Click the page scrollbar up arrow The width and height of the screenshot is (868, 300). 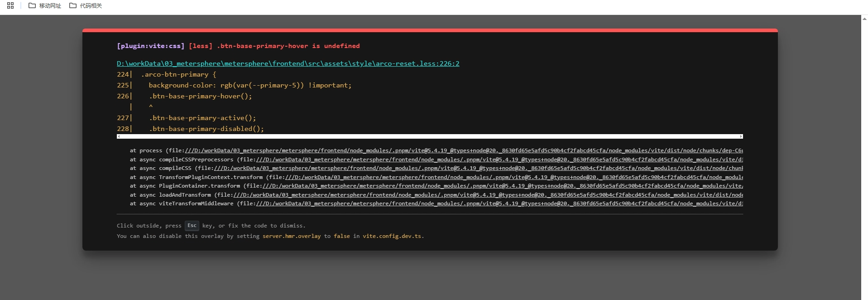click(x=864, y=19)
